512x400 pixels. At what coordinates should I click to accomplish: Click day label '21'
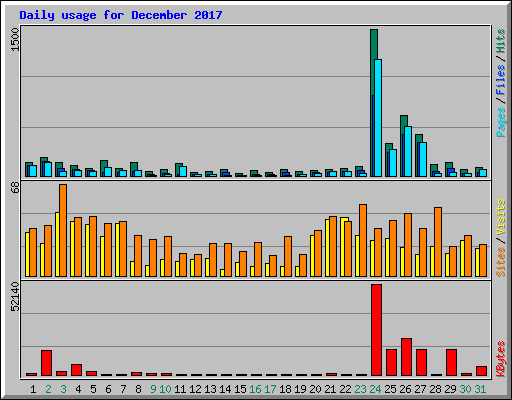click(330, 389)
